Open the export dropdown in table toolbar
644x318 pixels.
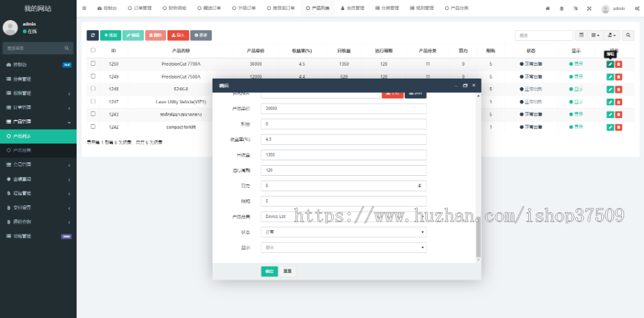tap(612, 36)
